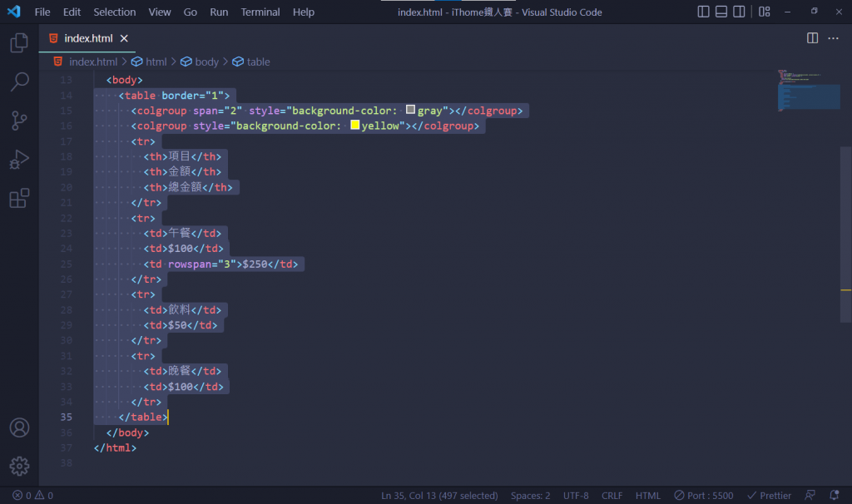
Task: Open the Extensions view
Action: click(x=19, y=199)
